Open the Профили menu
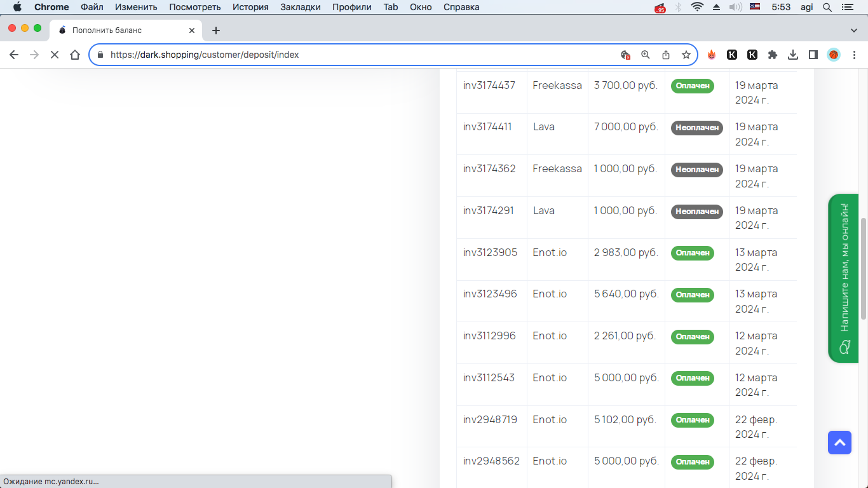The height and width of the screenshot is (488, 868). (x=352, y=7)
